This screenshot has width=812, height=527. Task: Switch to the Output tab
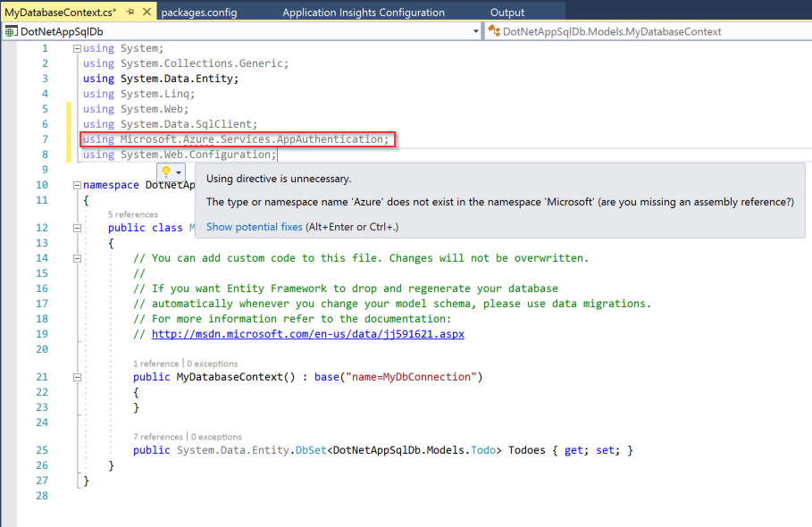507,13
